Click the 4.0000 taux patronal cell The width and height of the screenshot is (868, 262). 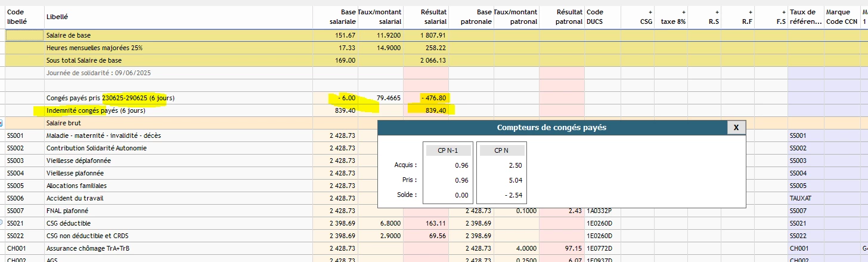pos(516,248)
